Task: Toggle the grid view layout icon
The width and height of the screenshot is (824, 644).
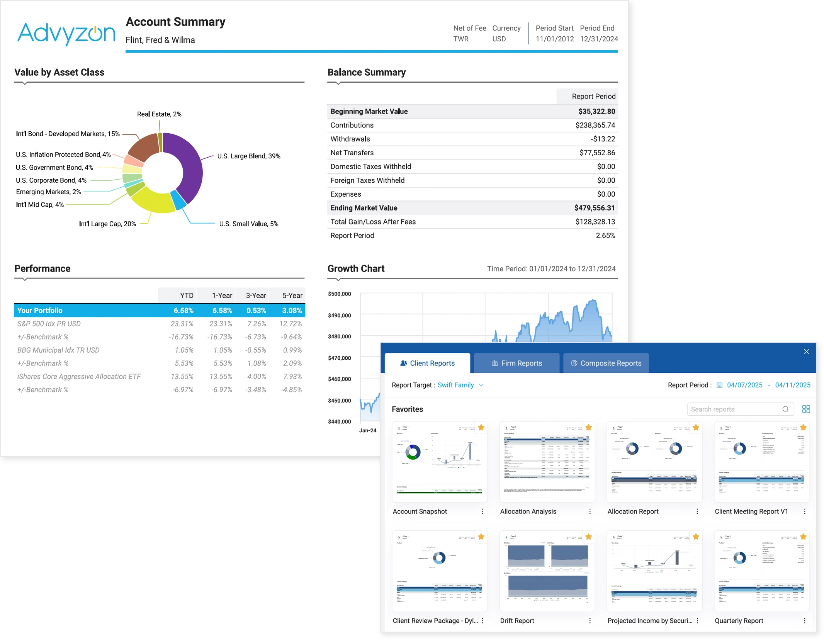Action: pos(806,409)
